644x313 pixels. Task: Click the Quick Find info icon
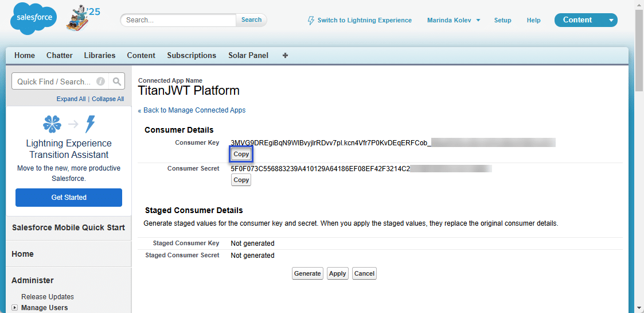pos(100,82)
